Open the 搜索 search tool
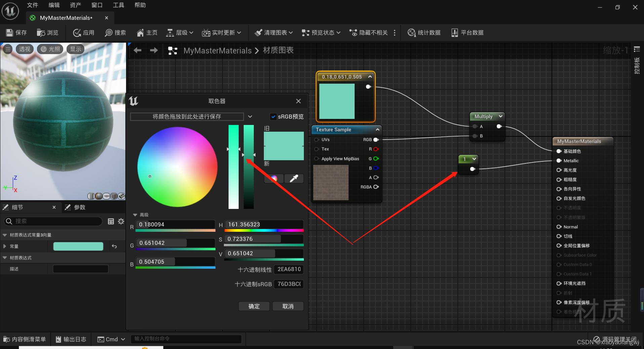The width and height of the screenshot is (644, 349). pos(115,33)
